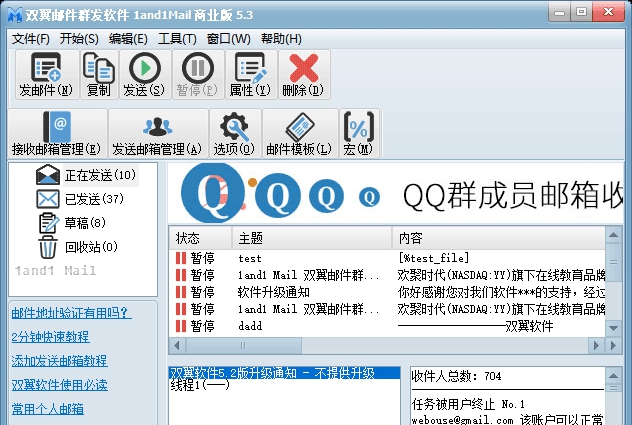Sort by the 主题 column header
Viewport: 632px width, 425px height.
[x=312, y=238]
